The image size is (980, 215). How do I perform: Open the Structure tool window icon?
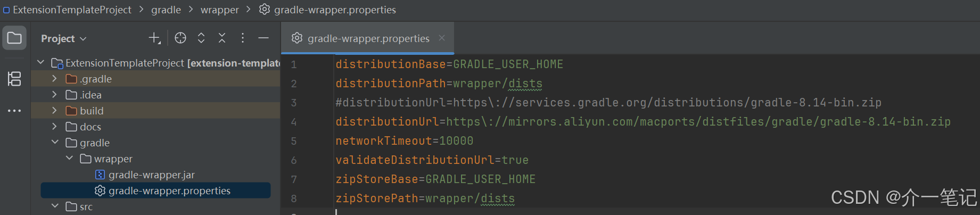tap(14, 79)
